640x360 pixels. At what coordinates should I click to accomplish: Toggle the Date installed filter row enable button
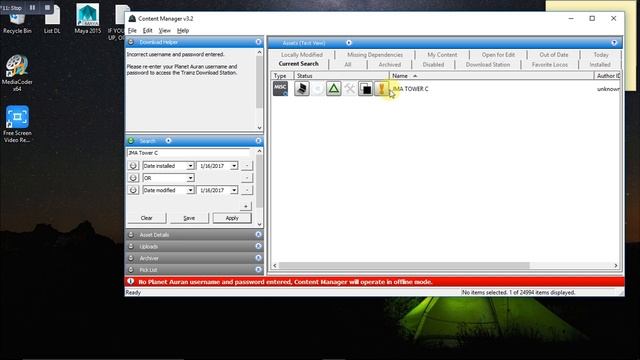[133, 166]
